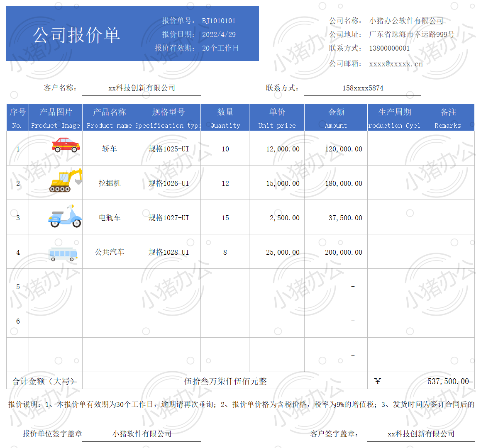481x448 pixels.
Task: Select row number 5 cell
Action: (18, 286)
